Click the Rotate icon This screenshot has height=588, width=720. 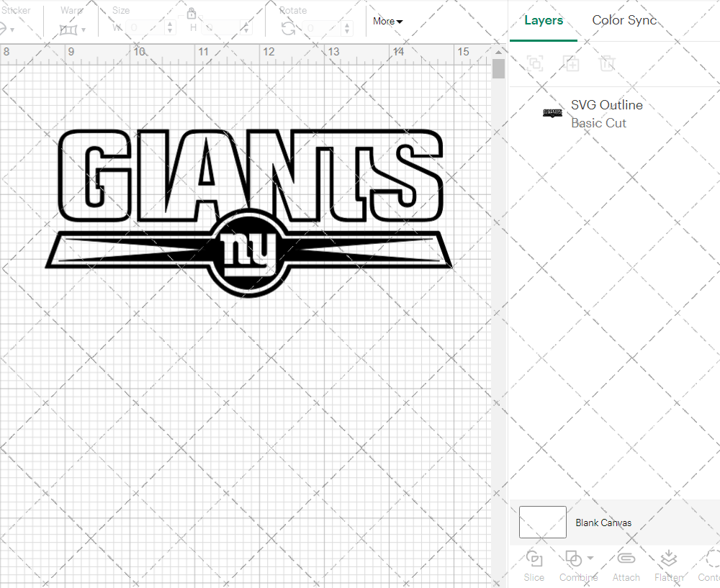289,29
